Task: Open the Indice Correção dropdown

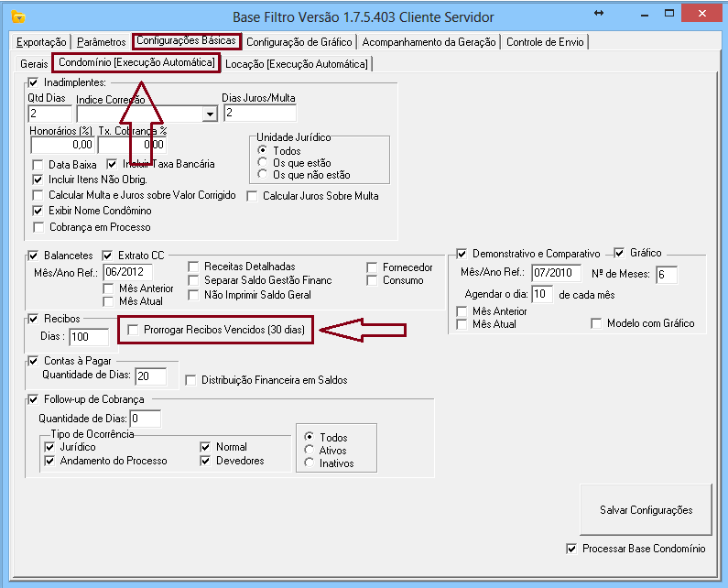Action: [211, 114]
